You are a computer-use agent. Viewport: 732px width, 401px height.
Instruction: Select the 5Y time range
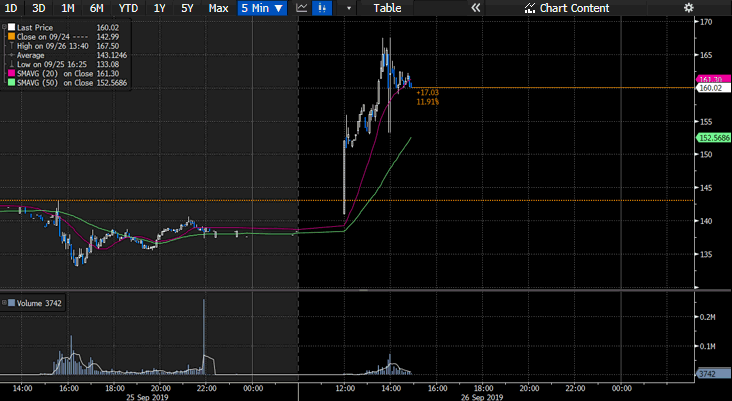[x=187, y=8]
